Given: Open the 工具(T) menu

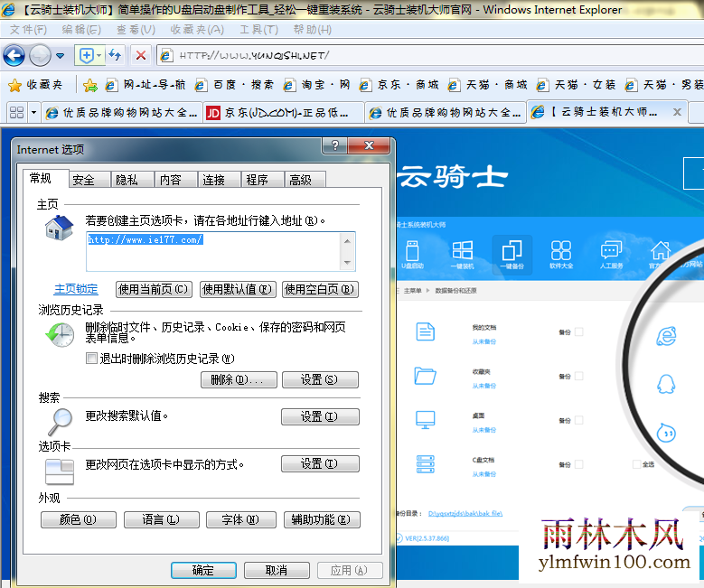Looking at the screenshot, I should pyautogui.click(x=259, y=30).
